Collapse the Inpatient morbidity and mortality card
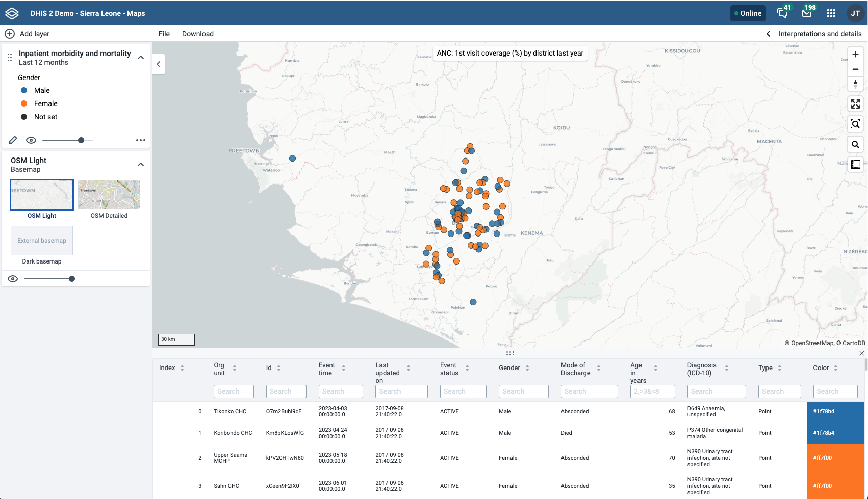 pos(141,58)
